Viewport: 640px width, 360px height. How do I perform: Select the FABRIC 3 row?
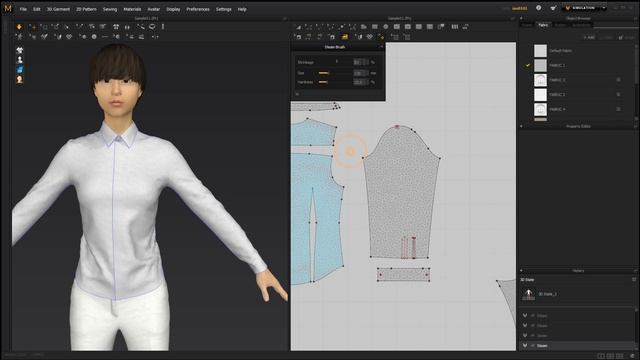(x=578, y=95)
